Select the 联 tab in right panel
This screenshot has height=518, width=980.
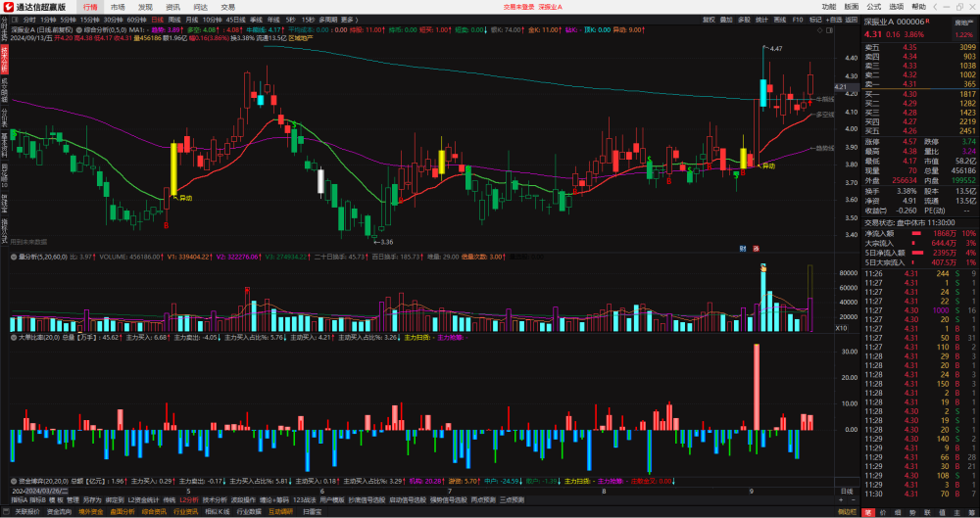(x=927, y=512)
